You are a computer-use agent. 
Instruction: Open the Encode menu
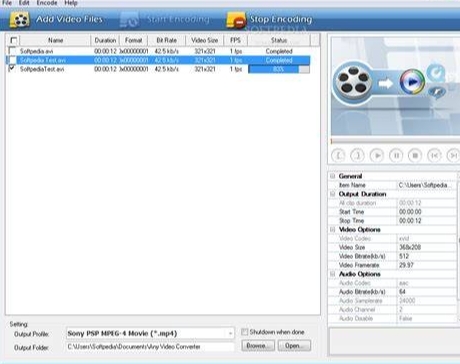pos(47,3)
